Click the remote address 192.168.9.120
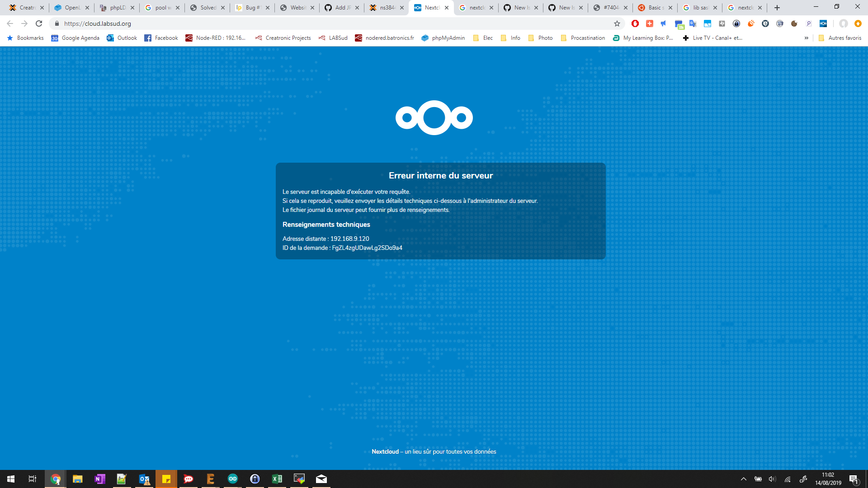The width and height of the screenshot is (868, 488). coord(349,239)
